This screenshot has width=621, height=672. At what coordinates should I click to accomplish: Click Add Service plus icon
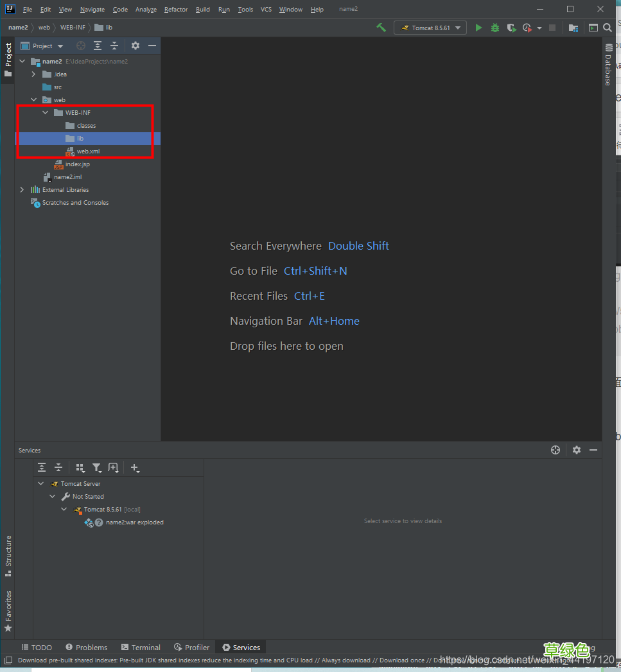point(134,468)
